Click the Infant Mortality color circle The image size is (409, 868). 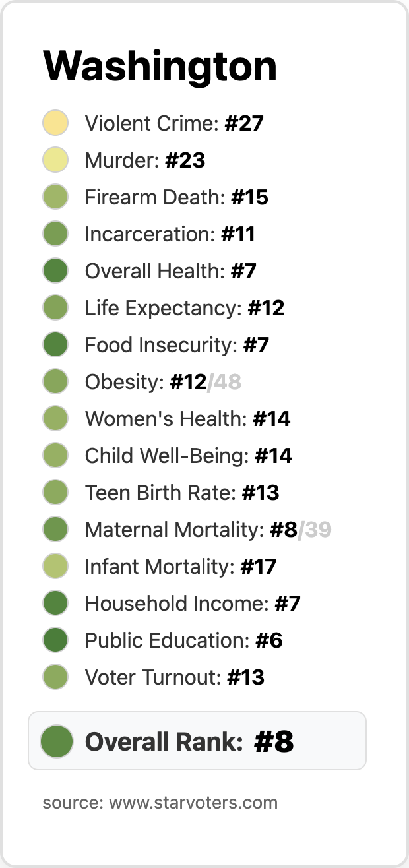tap(55, 567)
